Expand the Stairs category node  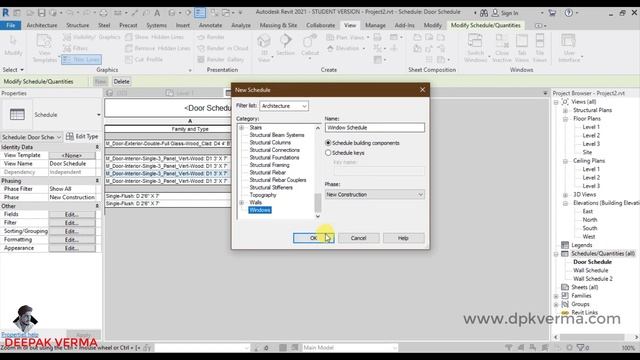[x=241, y=128]
